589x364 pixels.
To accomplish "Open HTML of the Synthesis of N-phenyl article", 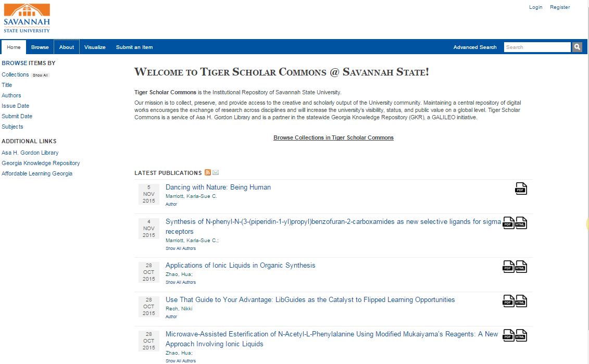I will tap(521, 223).
